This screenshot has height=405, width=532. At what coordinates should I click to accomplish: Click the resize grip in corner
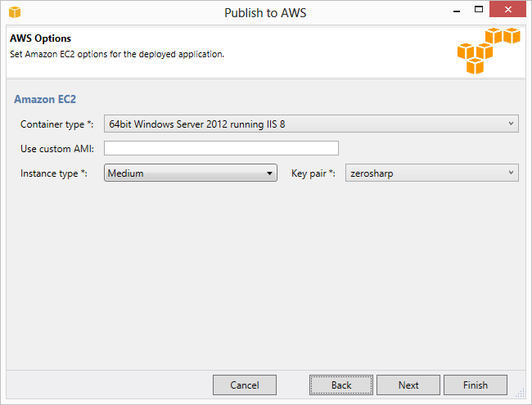tap(520, 394)
